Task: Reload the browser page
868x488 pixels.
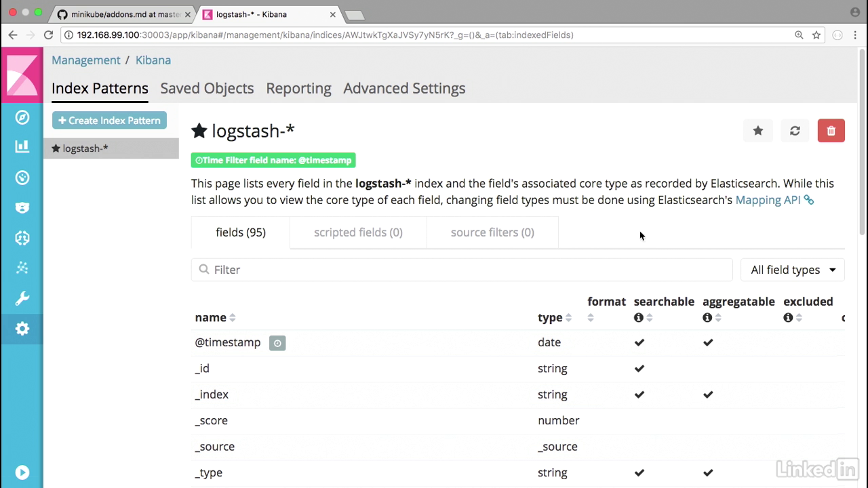Action: click(48, 35)
